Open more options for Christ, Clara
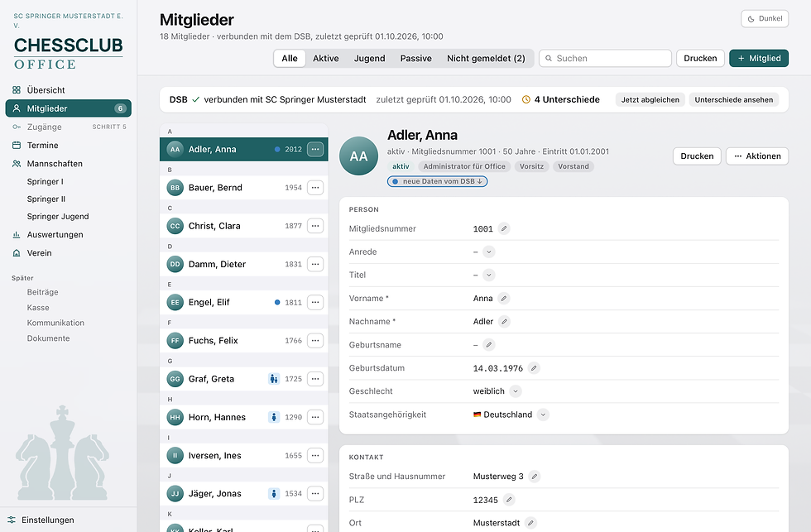This screenshot has height=532, width=811. (x=315, y=226)
